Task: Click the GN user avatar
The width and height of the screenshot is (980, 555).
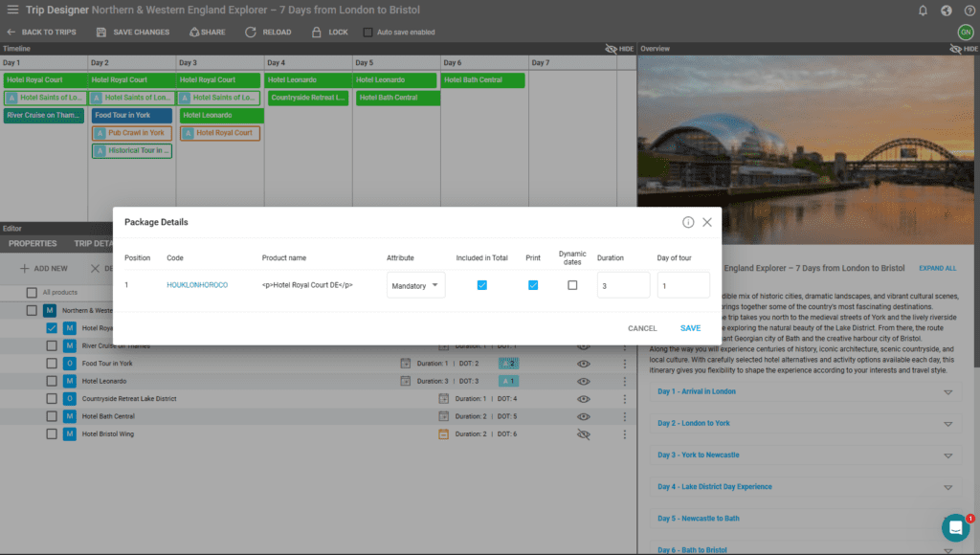Action: click(x=965, y=32)
